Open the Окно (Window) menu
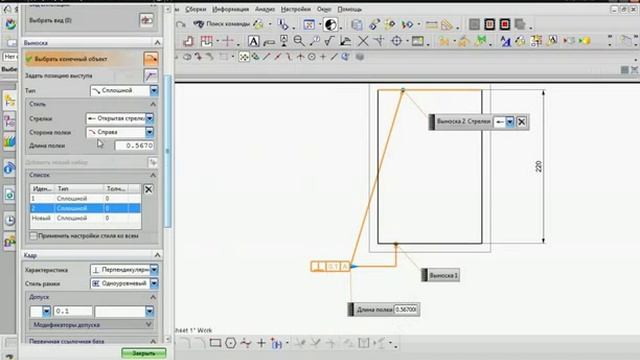The image size is (640, 360). [x=324, y=9]
